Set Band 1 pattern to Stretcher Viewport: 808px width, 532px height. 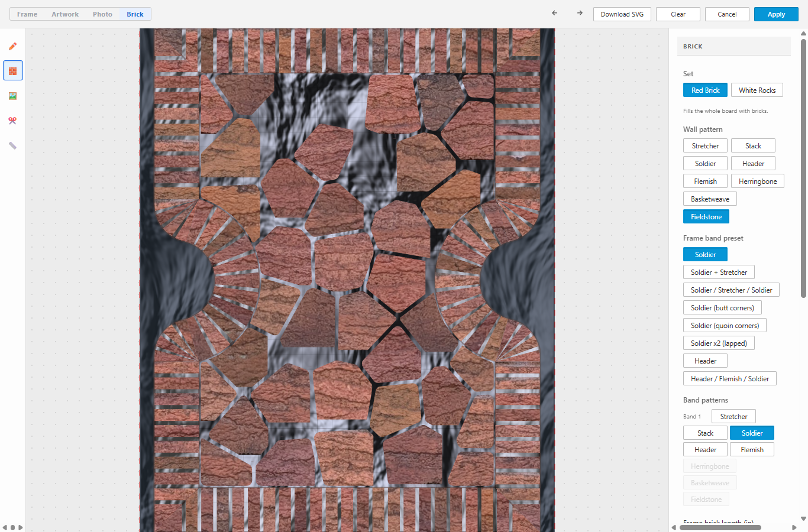pos(733,416)
